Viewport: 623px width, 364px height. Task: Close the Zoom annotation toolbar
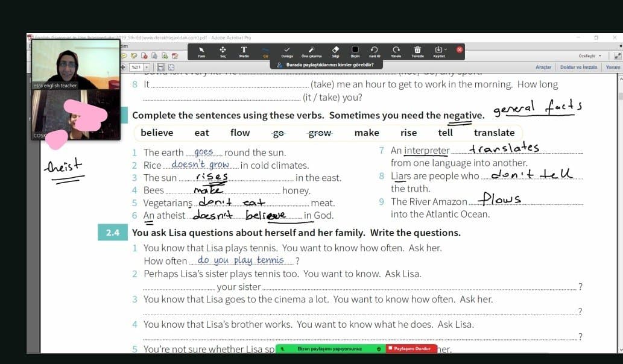coord(460,49)
